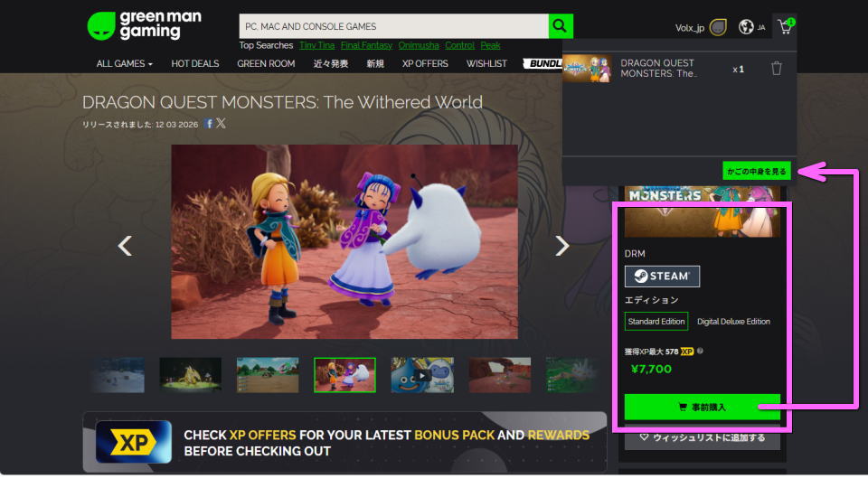Click the Control top search link

tap(459, 45)
